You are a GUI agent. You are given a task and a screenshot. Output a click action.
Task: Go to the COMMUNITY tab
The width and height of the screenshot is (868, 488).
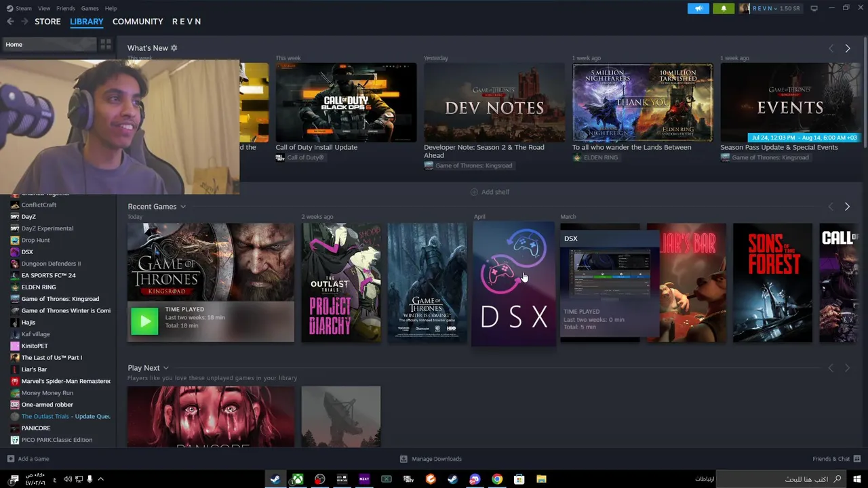coord(138,22)
